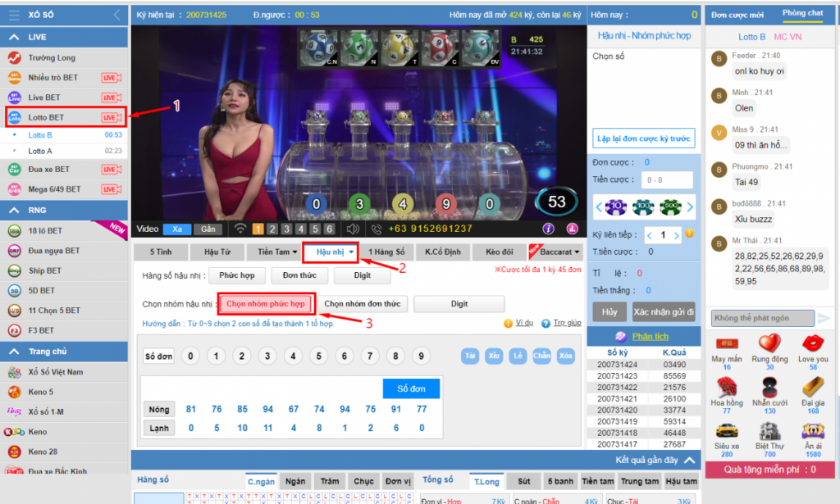Click the purple info icon on video bar
840x504 pixels.
tap(549, 229)
